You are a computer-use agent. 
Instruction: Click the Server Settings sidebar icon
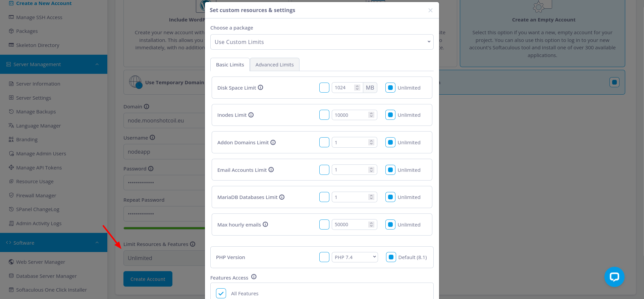11,98
